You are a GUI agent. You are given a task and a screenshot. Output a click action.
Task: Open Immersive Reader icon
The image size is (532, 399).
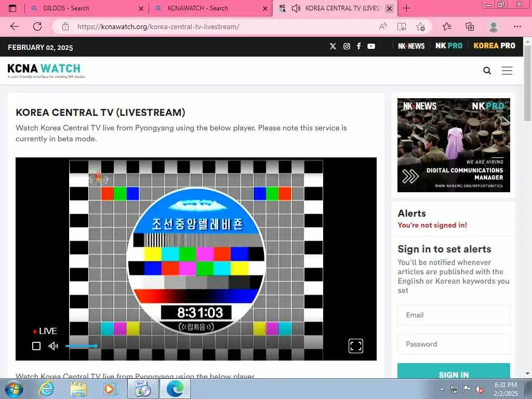coord(402,26)
